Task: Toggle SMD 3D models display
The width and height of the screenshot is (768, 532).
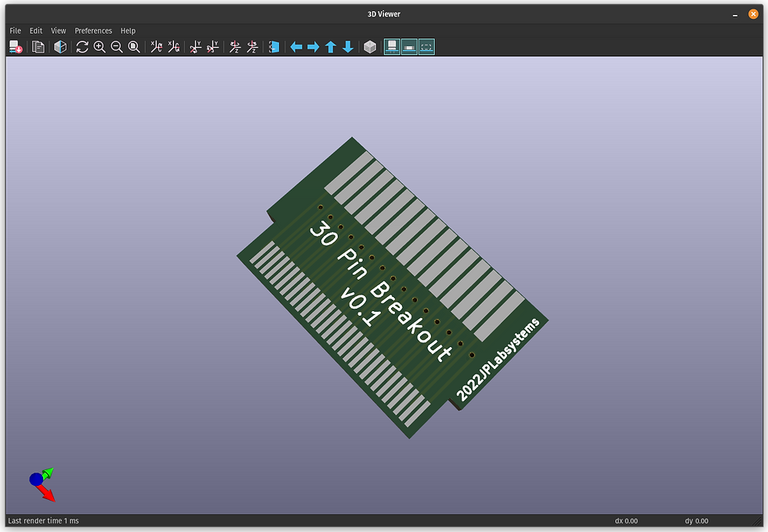Action: pyautogui.click(x=409, y=47)
